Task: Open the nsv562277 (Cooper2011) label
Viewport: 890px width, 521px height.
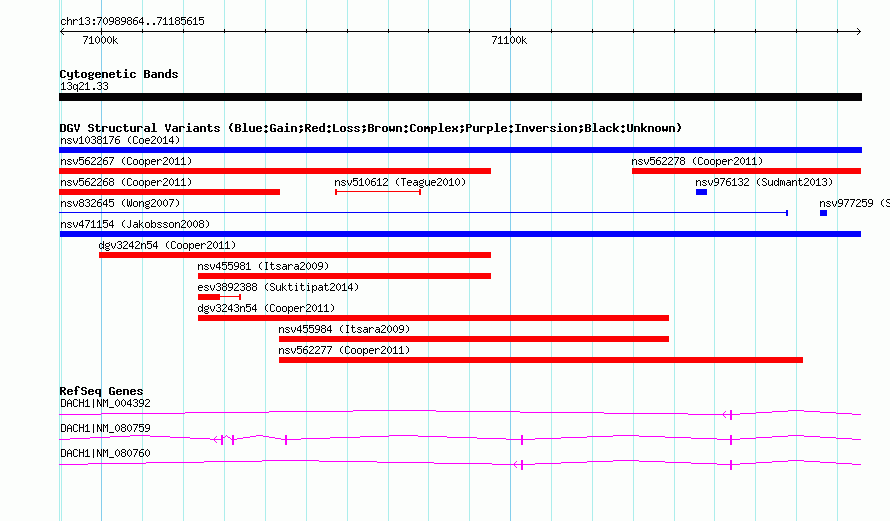Action: click(344, 350)
